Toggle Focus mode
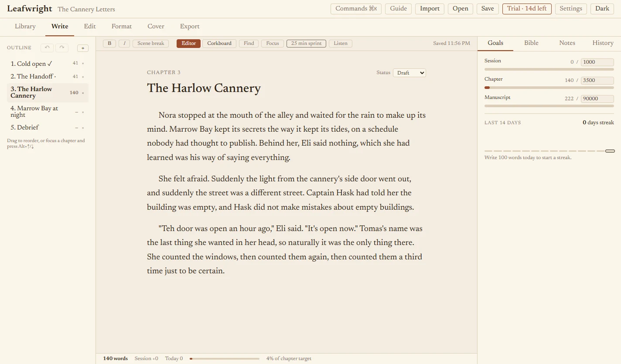The height and width of the screenshot is (364, 621). pyautogui.click(x=273, y=44)
